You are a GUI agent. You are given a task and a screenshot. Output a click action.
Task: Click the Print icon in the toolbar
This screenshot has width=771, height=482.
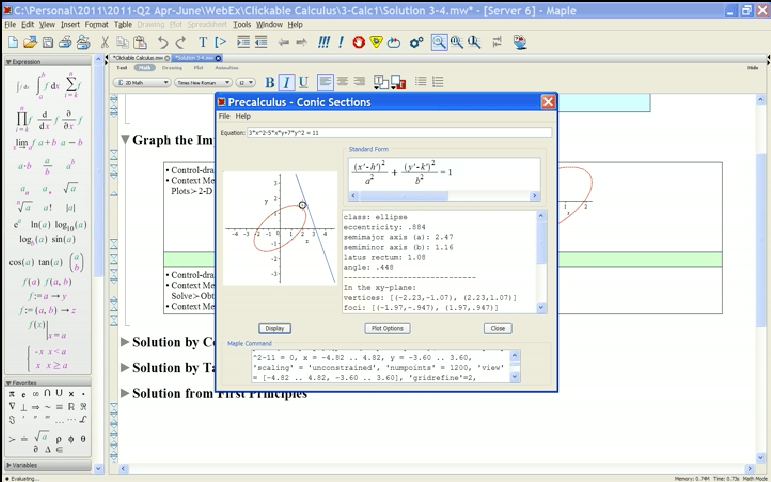click(65, 43)
